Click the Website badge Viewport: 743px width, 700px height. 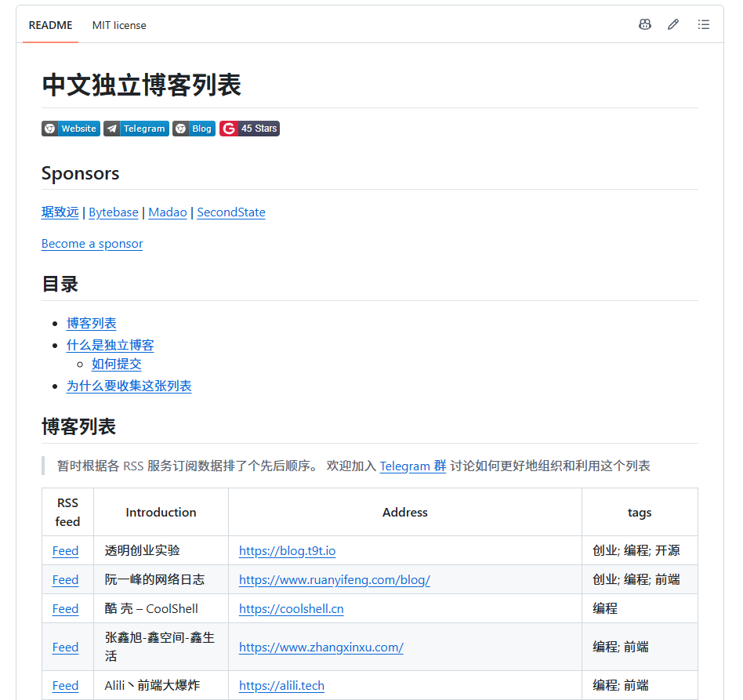(x=71, y=129)
